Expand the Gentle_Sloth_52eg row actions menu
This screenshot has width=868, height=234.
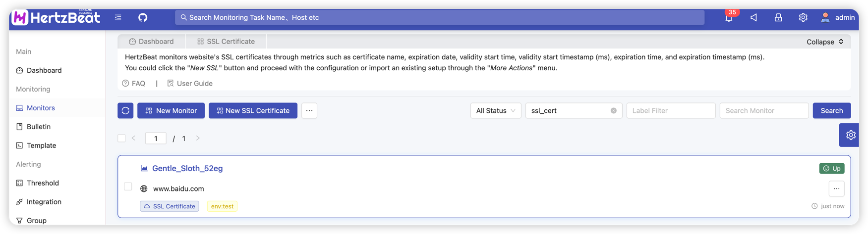tap(836, 188)
